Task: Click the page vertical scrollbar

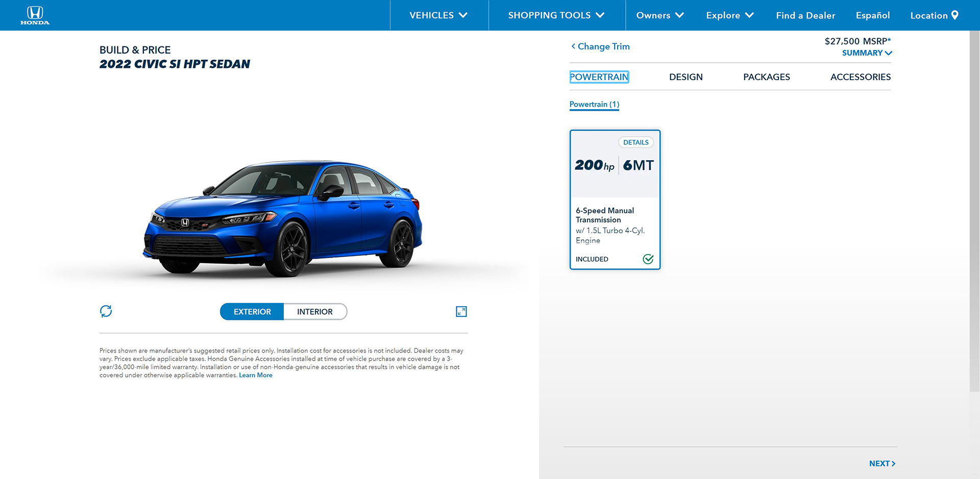Action: click(974, 212)
